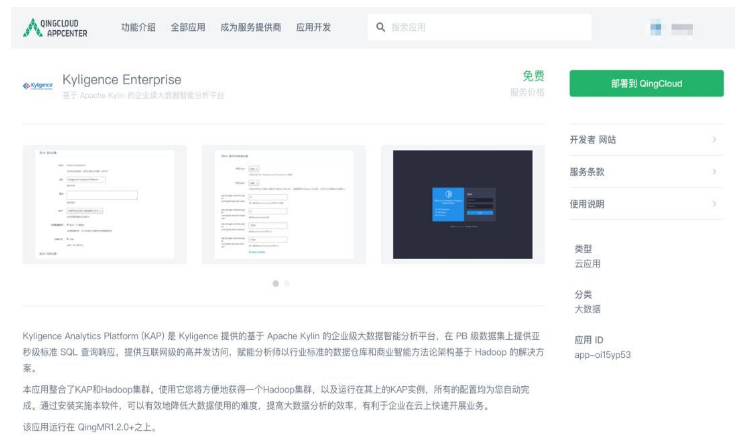745x446 pixels.
Task: Open the 服务条款 link
Action: (647, 172)
